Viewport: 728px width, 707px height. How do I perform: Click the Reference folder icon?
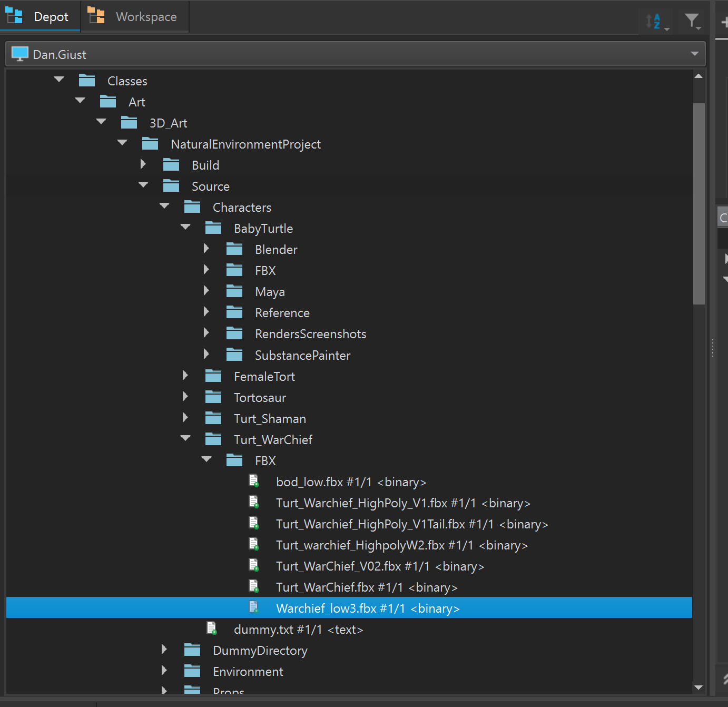(x=234, y=312)
